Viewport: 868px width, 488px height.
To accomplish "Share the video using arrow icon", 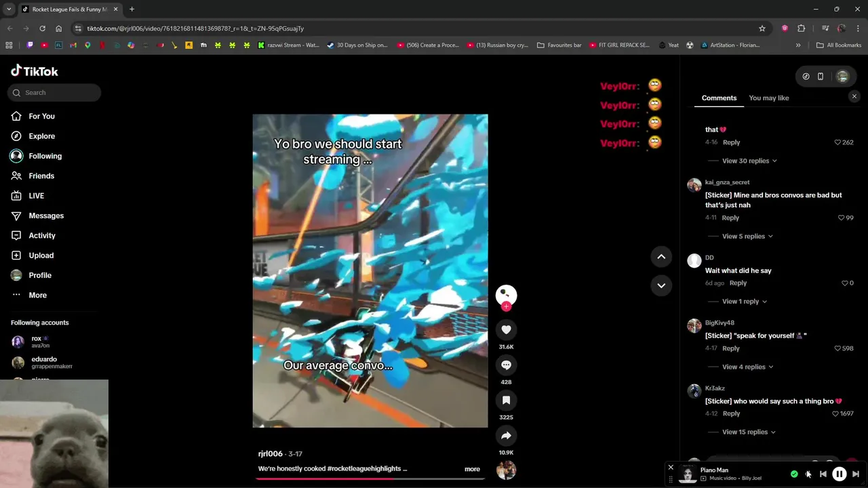I will (x=506, y=435).
